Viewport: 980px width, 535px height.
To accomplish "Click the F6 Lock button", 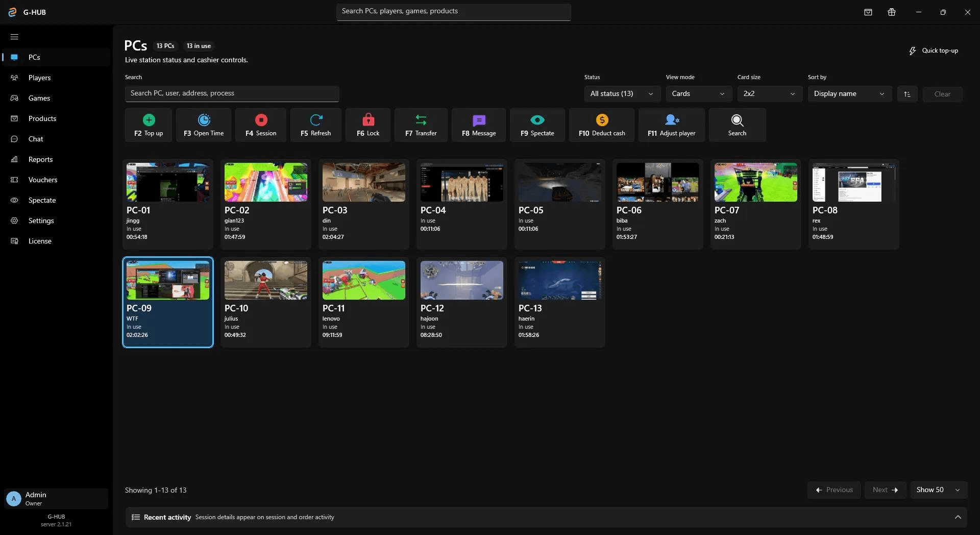I will tap(368, 125).
